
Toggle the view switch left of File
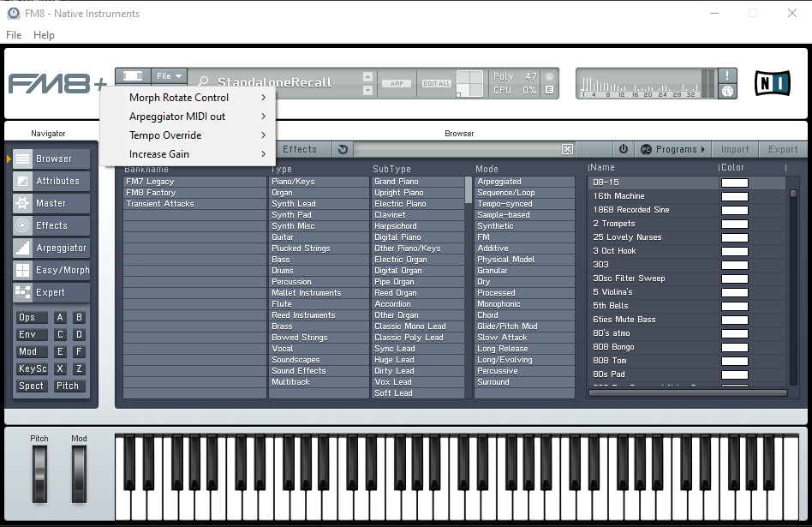pos(133,76)
